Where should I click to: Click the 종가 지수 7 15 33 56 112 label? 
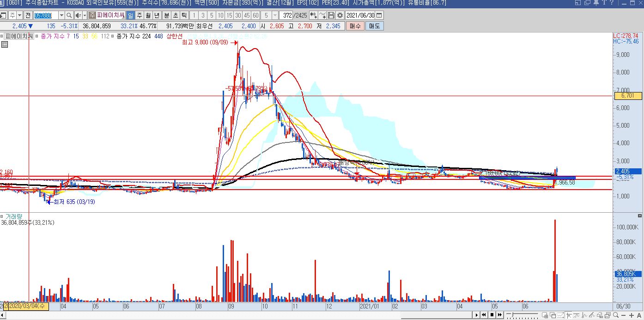tap(75, 36)
